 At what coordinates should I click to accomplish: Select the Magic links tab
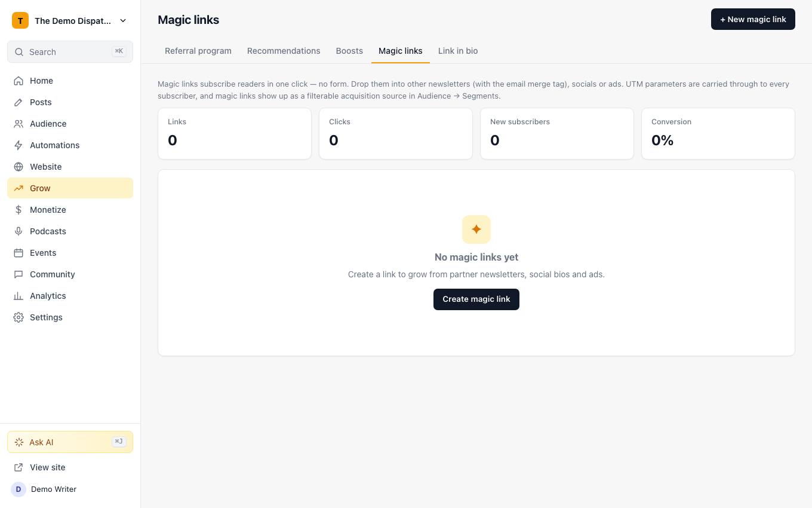point(401,51)
